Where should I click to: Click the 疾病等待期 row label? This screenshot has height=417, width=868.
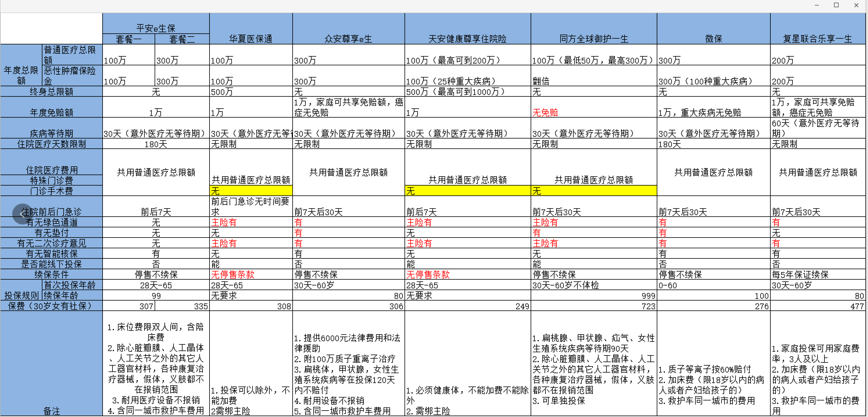point(51,128)
